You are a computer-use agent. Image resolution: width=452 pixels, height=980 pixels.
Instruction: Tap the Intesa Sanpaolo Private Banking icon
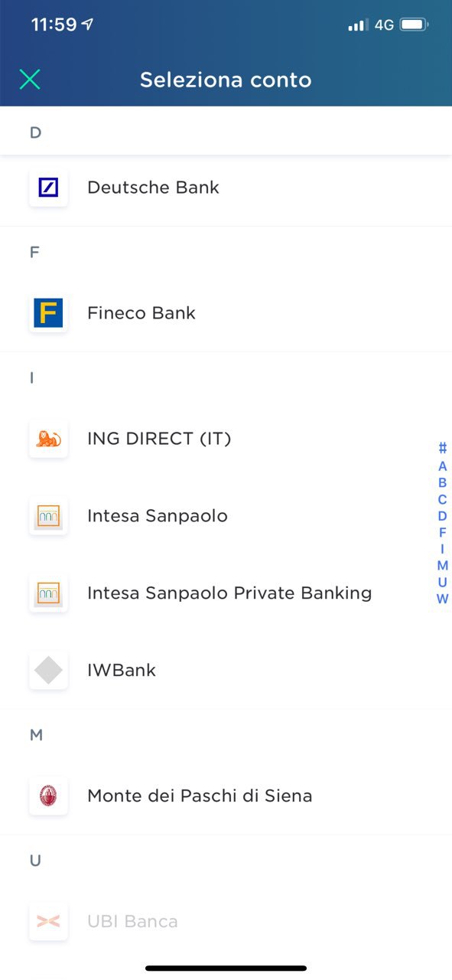click(x=48, y=593)
